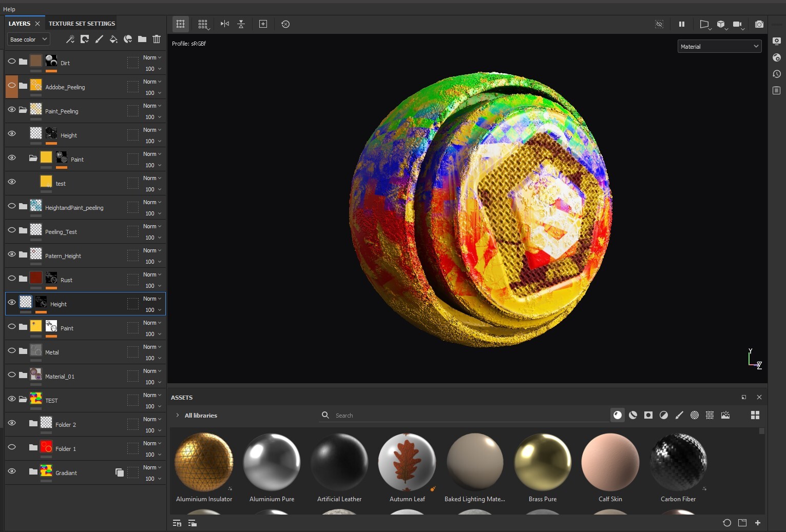The image size is (786, 532).
Task: Add a new paint layer with the brush icon
Action: (x=100, y=39)
